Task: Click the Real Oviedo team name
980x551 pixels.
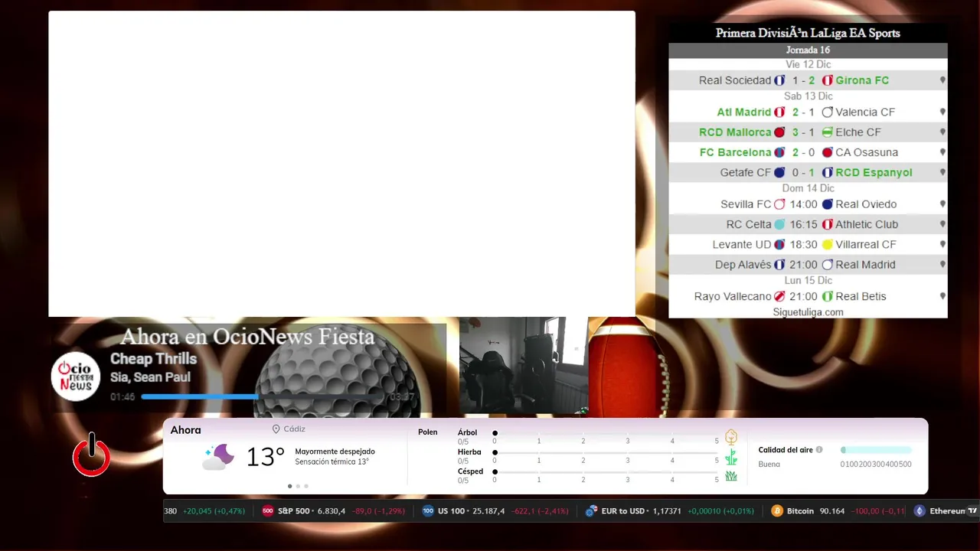Action: (866, 204)
